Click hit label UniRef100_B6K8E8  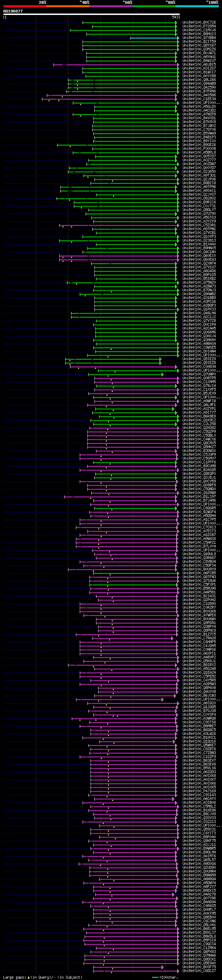click(x=199, y=416)
